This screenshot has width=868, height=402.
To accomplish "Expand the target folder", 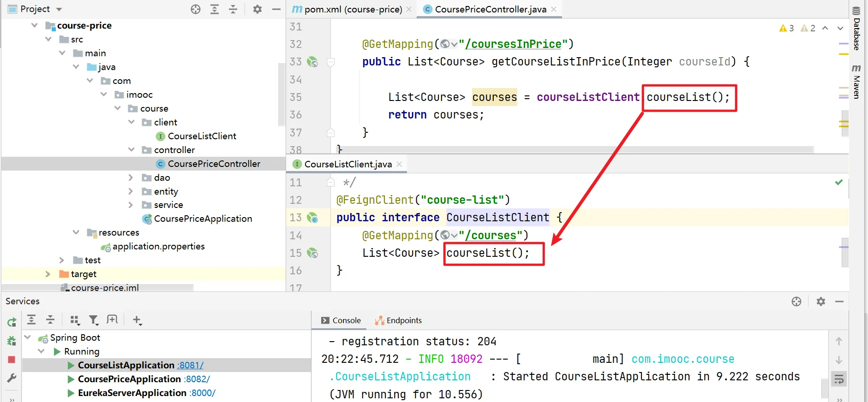I will (x=48, y=274).
